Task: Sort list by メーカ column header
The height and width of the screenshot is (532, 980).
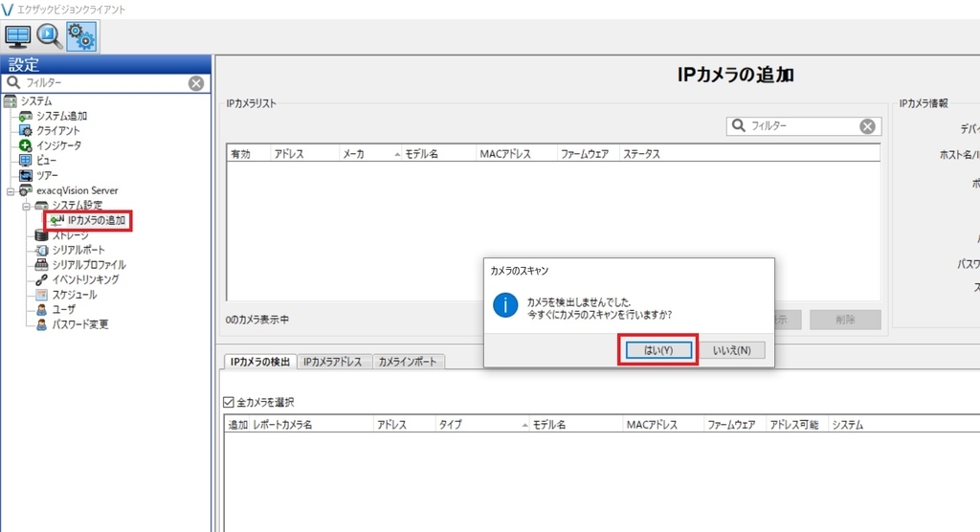Action: click(x=370, y=154)
